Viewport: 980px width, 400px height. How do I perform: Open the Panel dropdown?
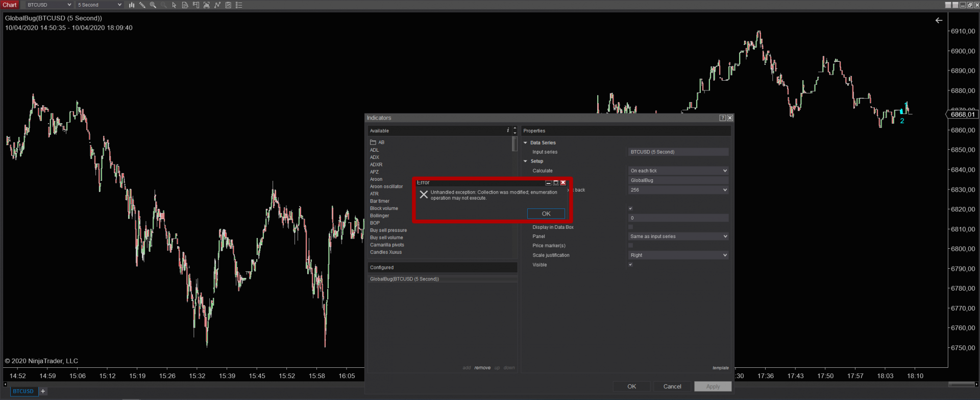click(x=678, y=237)
